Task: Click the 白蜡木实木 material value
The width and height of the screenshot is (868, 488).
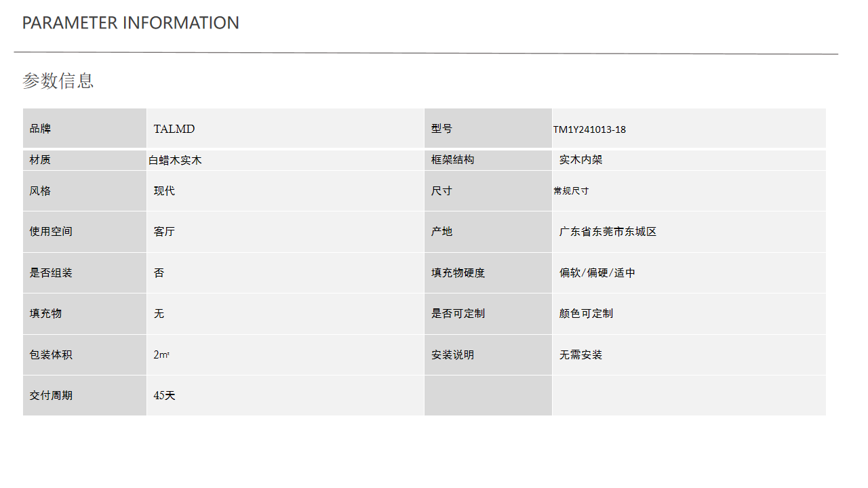Action: point(175,161)
